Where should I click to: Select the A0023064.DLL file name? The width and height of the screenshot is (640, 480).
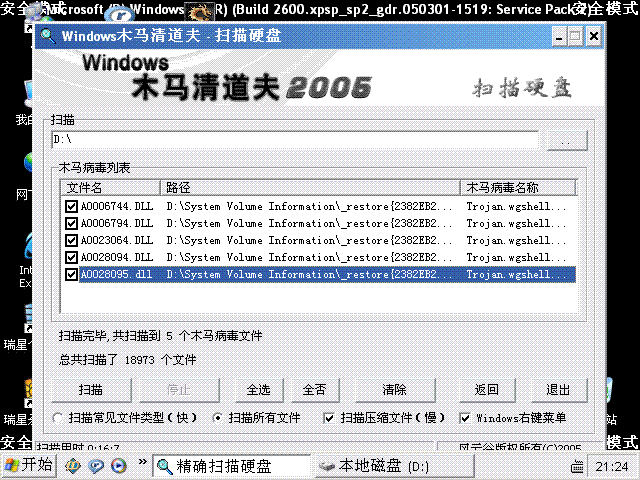click(x=117, y=240)
